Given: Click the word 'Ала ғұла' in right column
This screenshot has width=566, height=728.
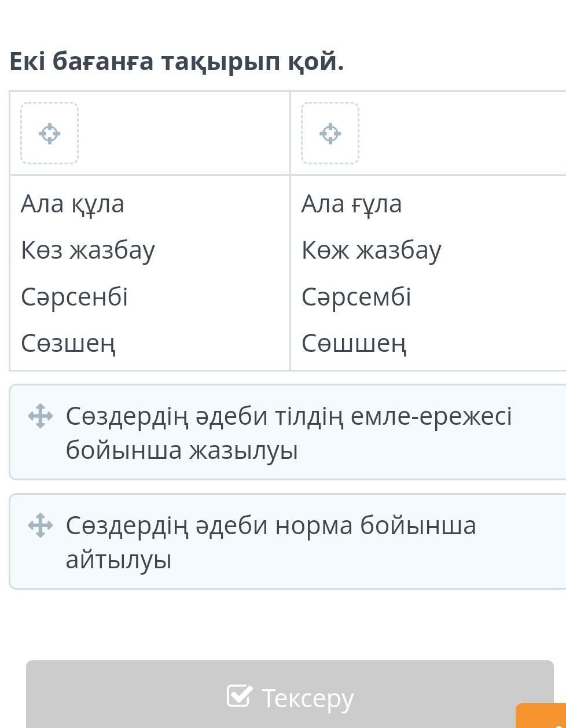Looking at the screenshot, I should (351, 204).
